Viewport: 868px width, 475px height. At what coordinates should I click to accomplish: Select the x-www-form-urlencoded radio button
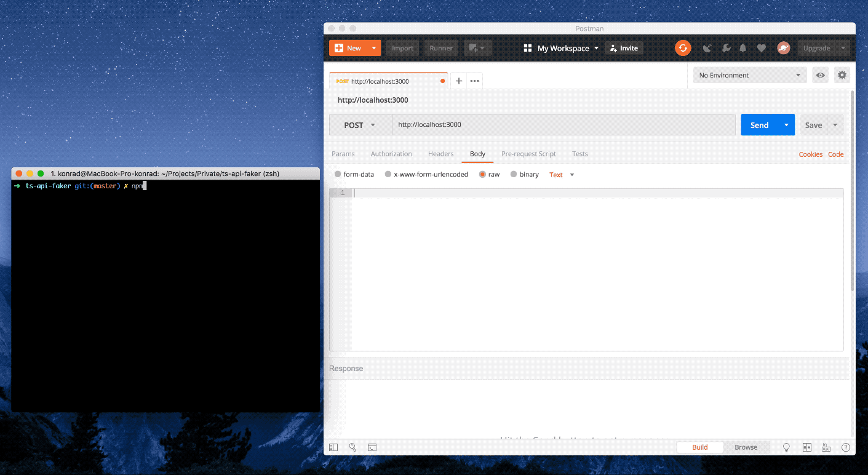tap(388, 175)
